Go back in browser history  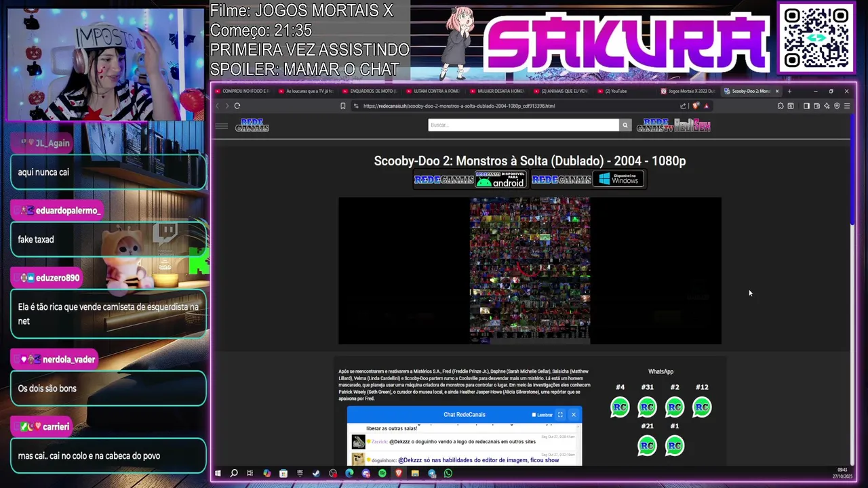click(218, 106)
